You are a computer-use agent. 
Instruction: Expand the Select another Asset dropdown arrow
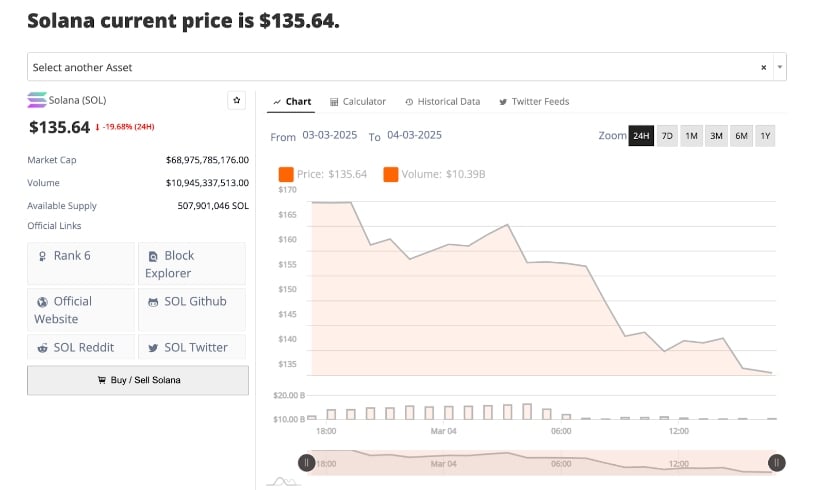click(x=780, y=67)
